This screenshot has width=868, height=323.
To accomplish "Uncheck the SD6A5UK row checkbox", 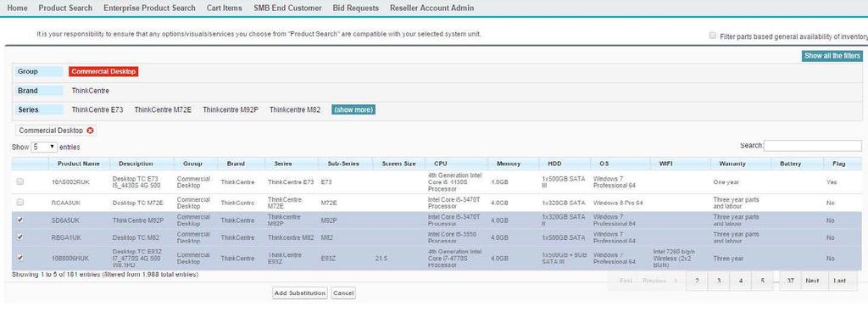I will (x=20, y=220).
